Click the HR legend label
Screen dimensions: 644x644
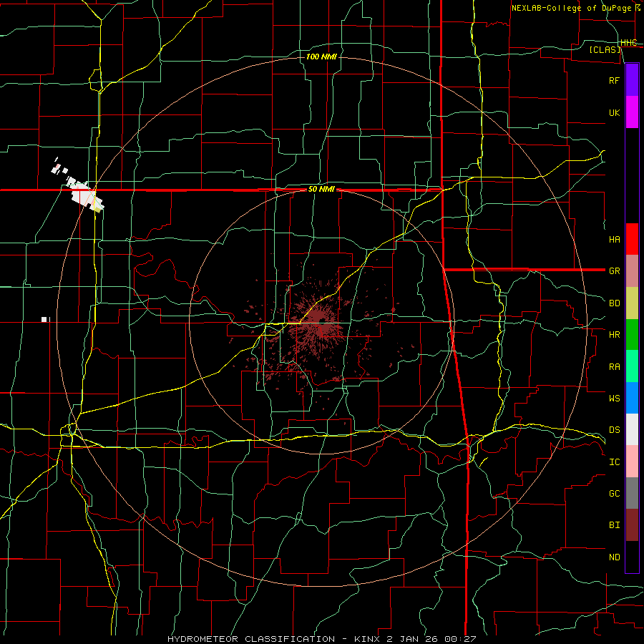pos(614,335)
